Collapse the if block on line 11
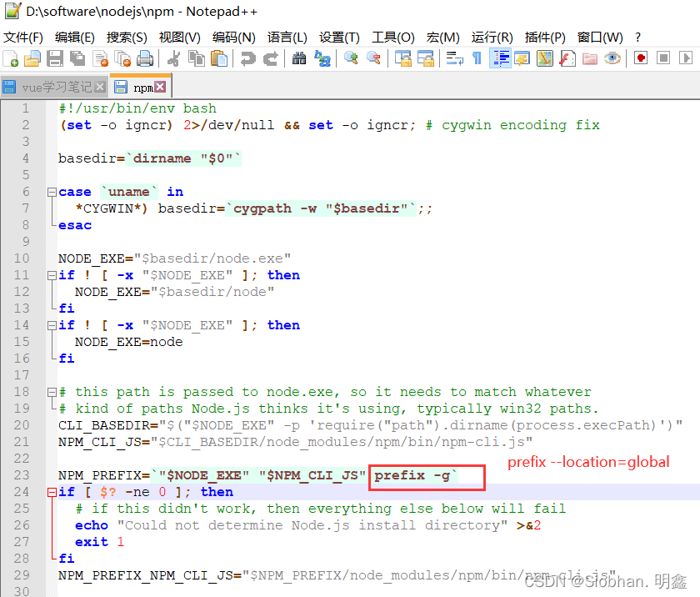This screenshot has width=700, height=597. click(52, 275)
